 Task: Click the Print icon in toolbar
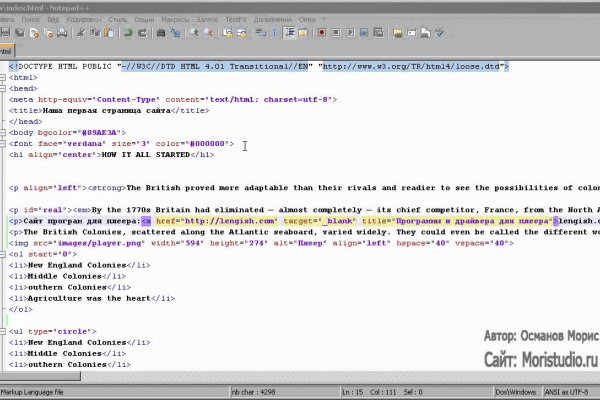[62, 32]
